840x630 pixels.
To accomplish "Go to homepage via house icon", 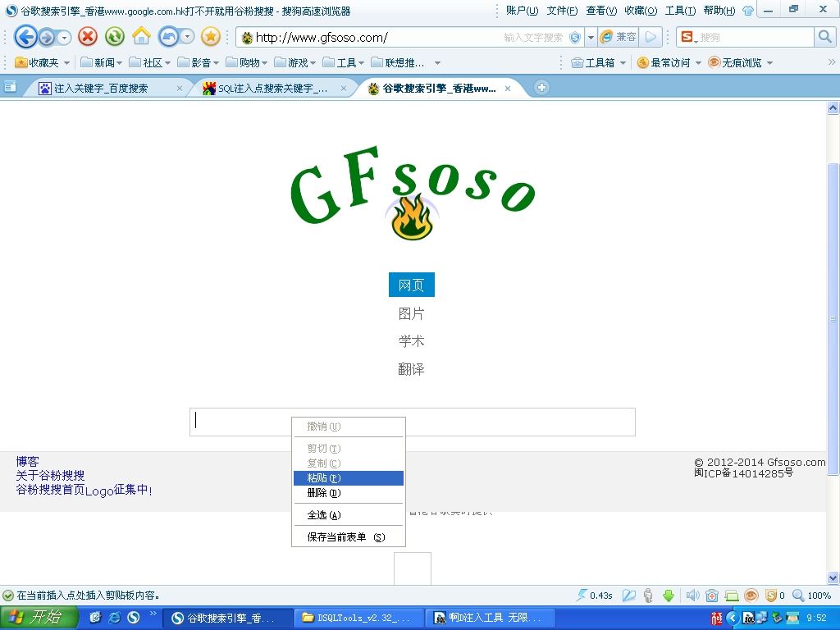I will pos(141,37).
